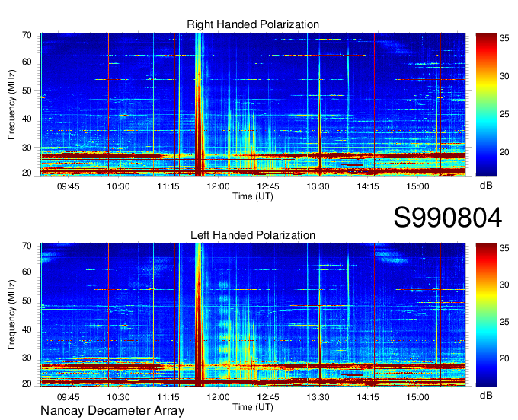Click the 30 MHz tick on lower plot
Image resolution: width=518 pixels, height=420 pixels.
coord(27,358)
